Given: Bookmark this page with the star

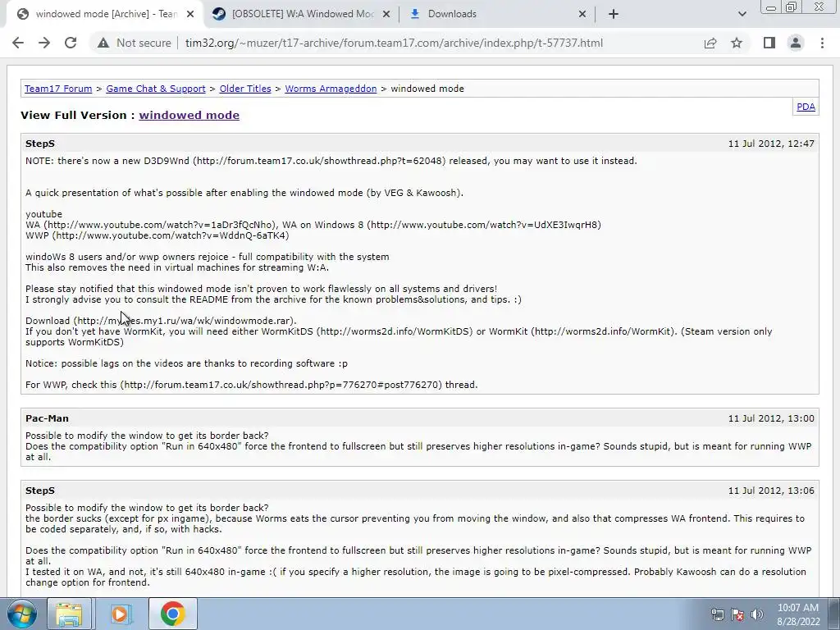Looking at the screenshot, I should 737,43.
